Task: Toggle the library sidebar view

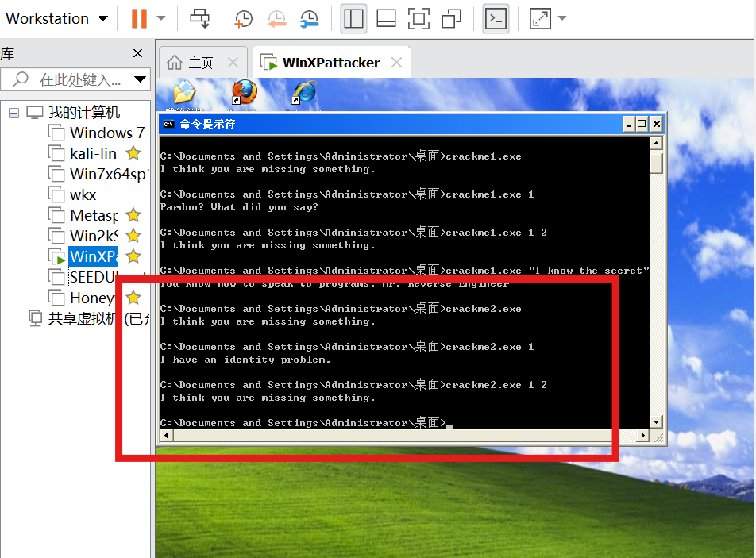Action: pyautogui.click(x=353, y=19)
